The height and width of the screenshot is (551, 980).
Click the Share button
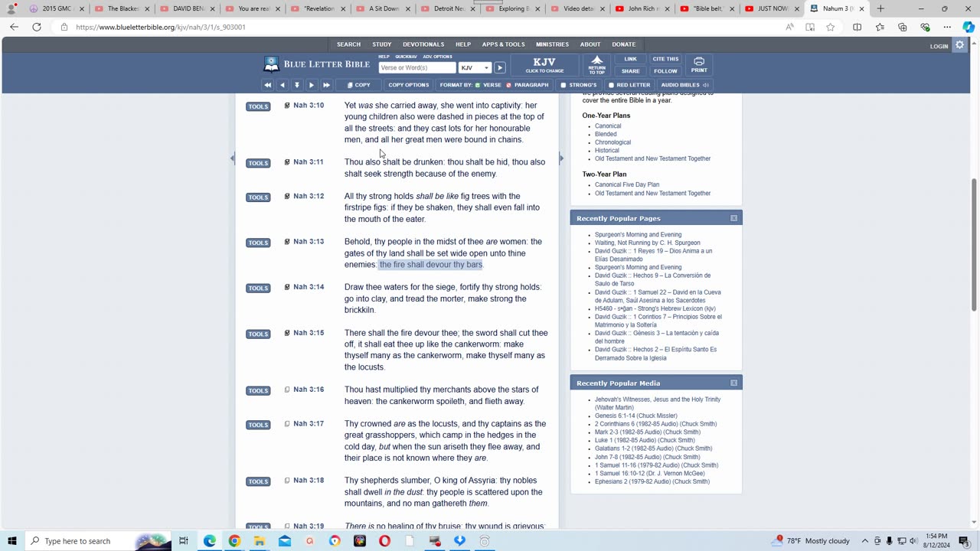tap(630, 71)
